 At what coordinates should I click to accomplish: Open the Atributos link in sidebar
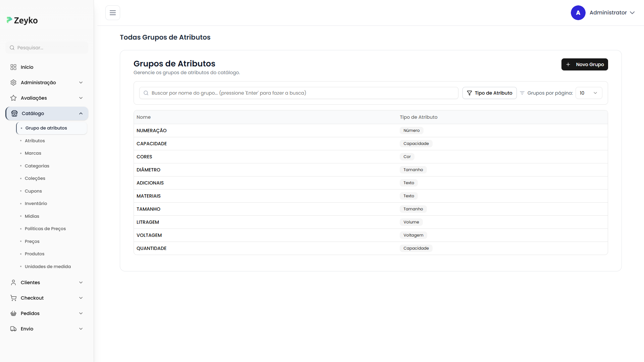[35, 141]
